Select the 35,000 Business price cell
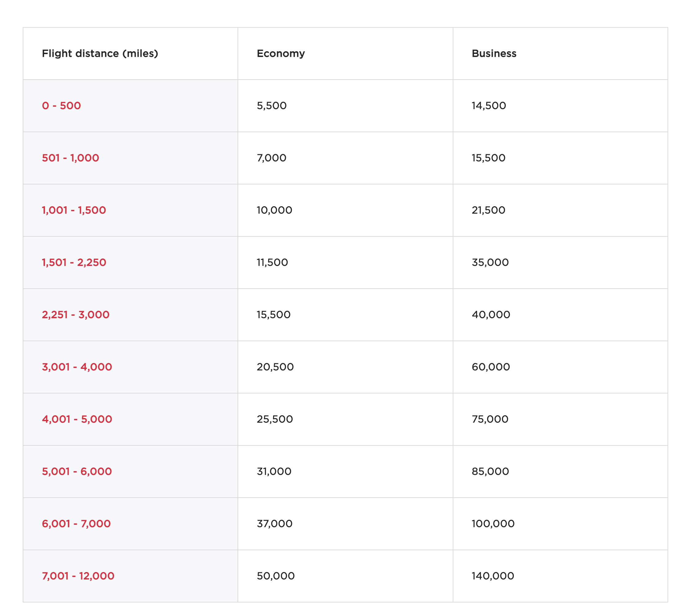This screenshot has width=686, height=616. 490,262
